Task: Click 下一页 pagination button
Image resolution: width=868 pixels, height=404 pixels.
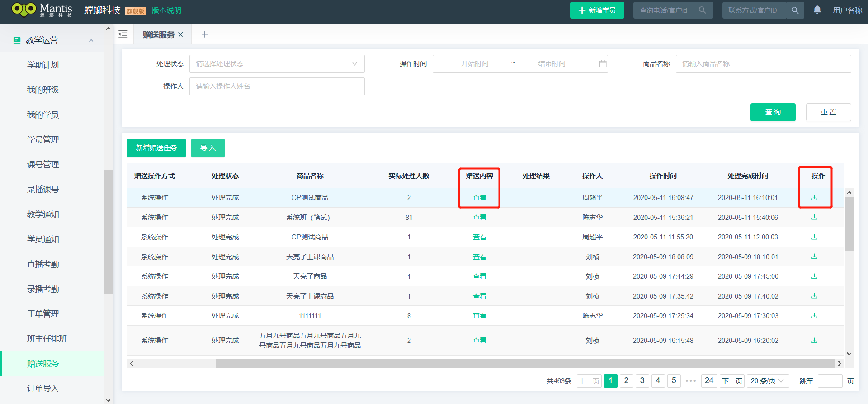Action: pyautogui.click(x=732, y=381)
